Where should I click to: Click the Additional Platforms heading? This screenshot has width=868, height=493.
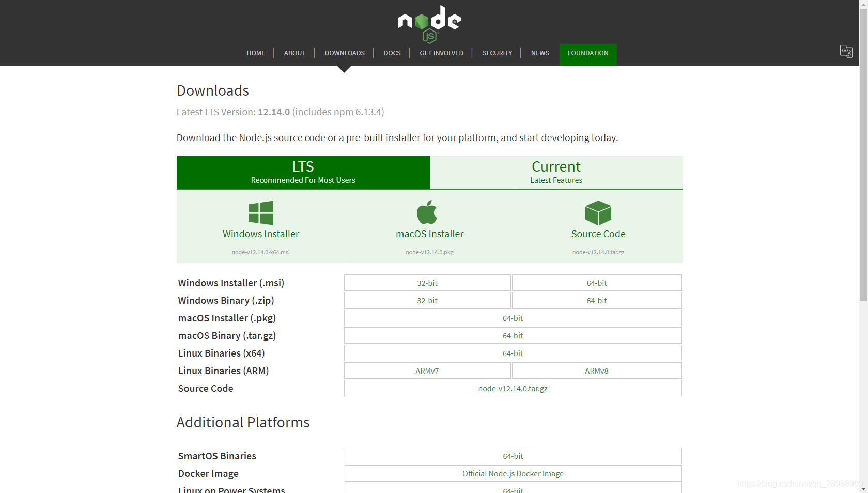[x=243, y=422]
